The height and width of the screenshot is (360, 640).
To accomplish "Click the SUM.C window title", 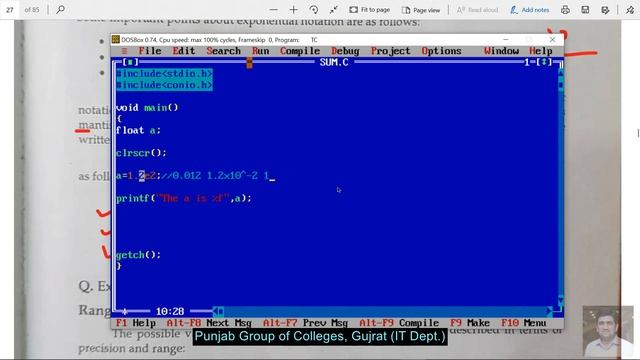I will (x=334, y=62).
